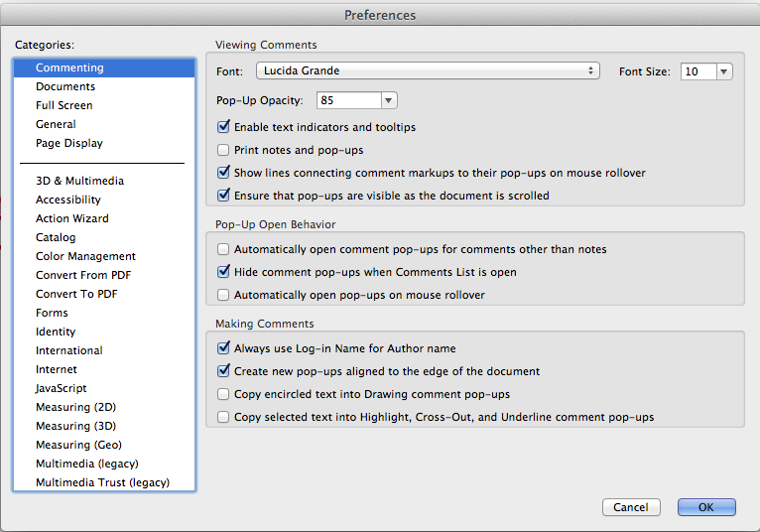Select JavaScript in the categories list

tap(62, 388)
